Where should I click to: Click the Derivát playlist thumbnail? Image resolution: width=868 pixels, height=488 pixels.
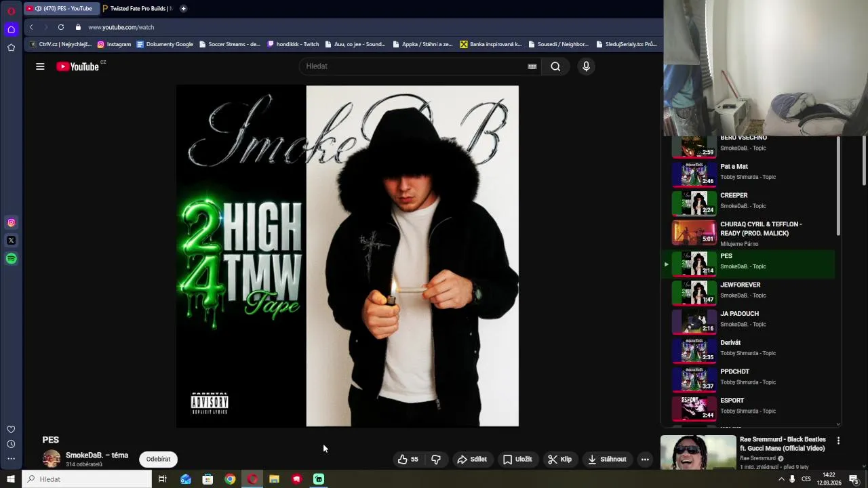(694, 350)
